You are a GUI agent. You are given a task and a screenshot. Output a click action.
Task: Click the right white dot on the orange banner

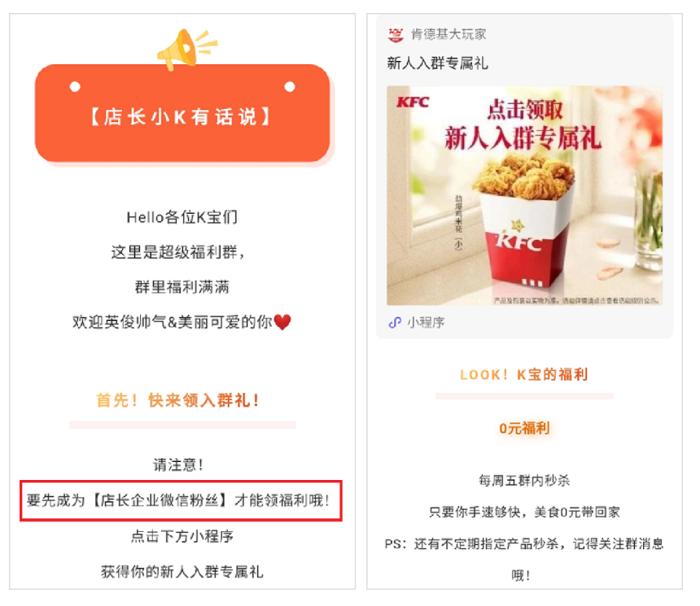tap(290, 86)
